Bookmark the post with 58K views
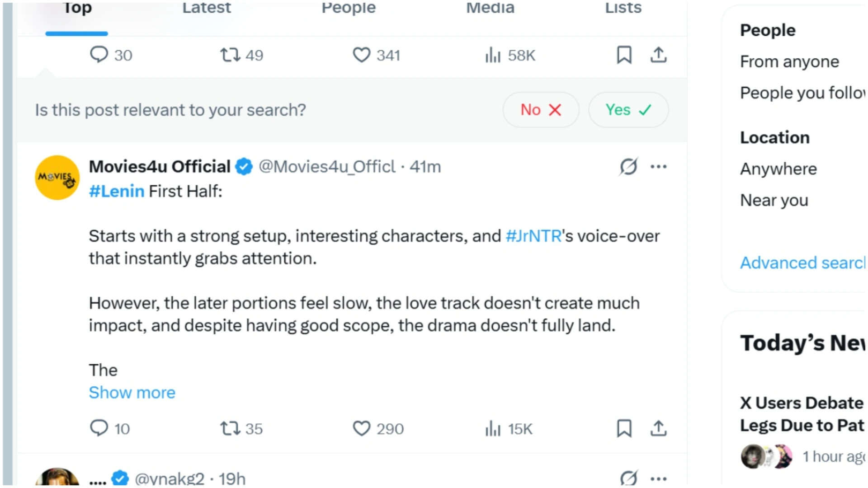 [x=624, y=55]
